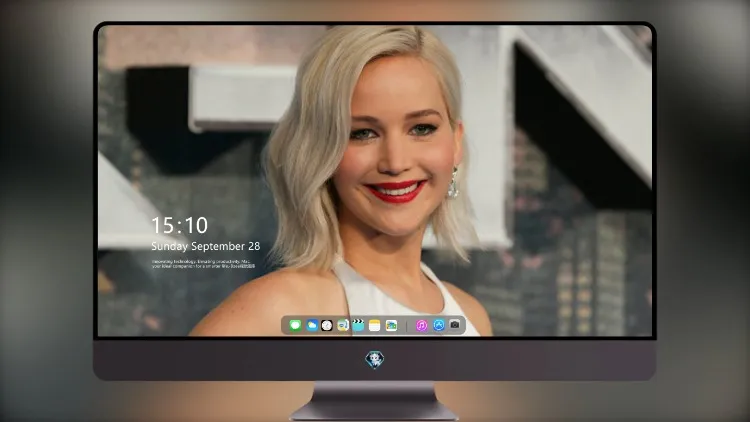750x422 pixels.
Task: Open the clapperboard video app in dock
Action: (x=358, y=326)
